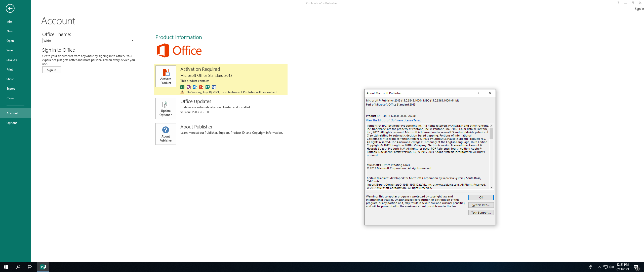
Task: Click the dialog help question mark
Action: coord(478,93)
